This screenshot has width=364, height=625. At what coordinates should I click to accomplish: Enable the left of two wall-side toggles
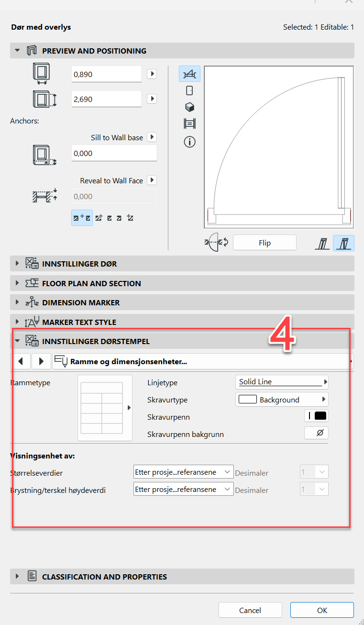321,243
